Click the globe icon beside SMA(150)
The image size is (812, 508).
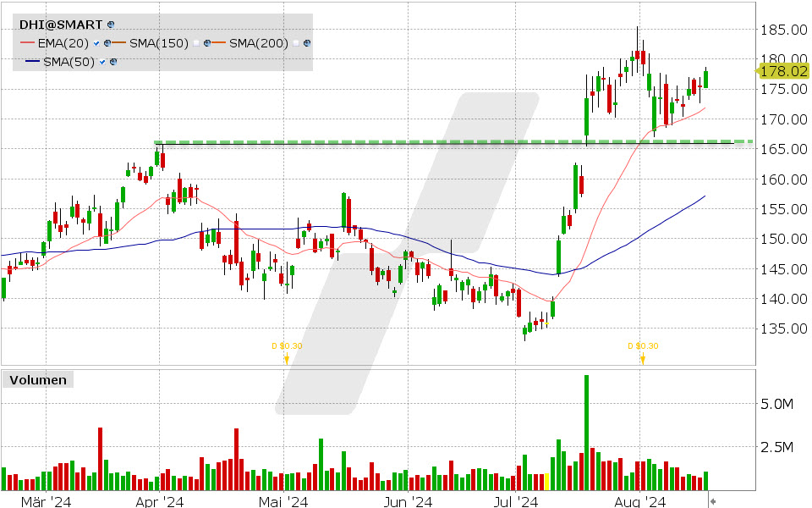tap(207, 43)
